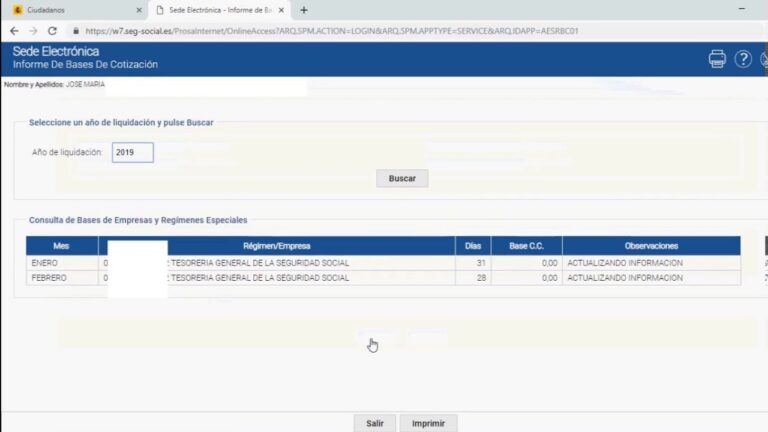Click the browser back arrow
This screenshot has height=432, width=768.
coord(14,31)
